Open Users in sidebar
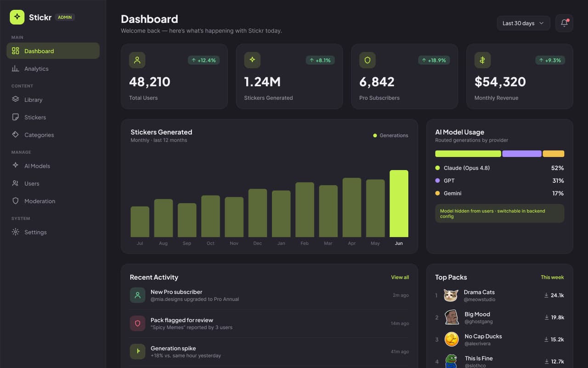Image resolution: width=588 pixels, height=368 pixels. pyautogui.click(x=53, y=184)
